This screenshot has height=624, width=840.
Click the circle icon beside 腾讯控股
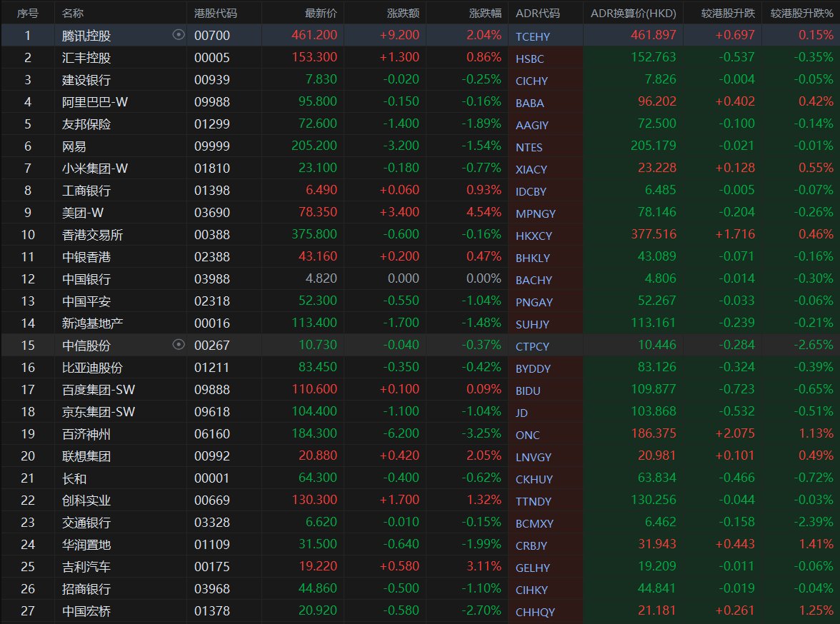pyautogui.click(x=179, y=35)
